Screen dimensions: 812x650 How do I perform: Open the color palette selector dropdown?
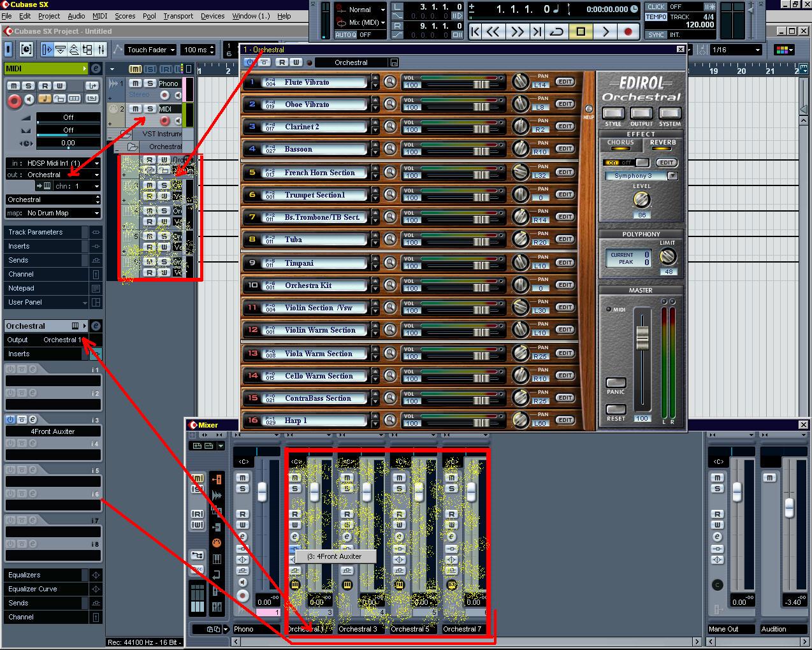pos(783,50)
